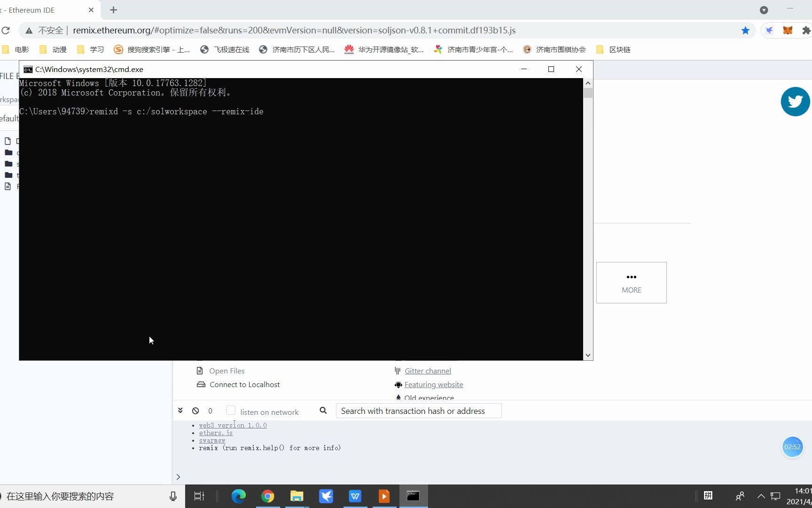Screen dimensions: 812x508
Task: Open the orange media player taskbar icon
Action: coord(384,496)
